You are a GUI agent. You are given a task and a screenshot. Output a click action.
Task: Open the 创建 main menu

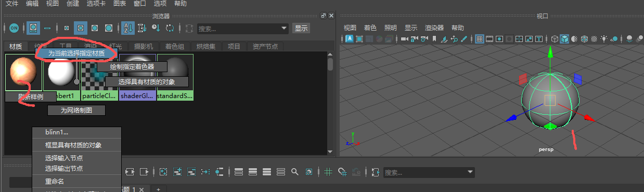click(x=73, y=4)
